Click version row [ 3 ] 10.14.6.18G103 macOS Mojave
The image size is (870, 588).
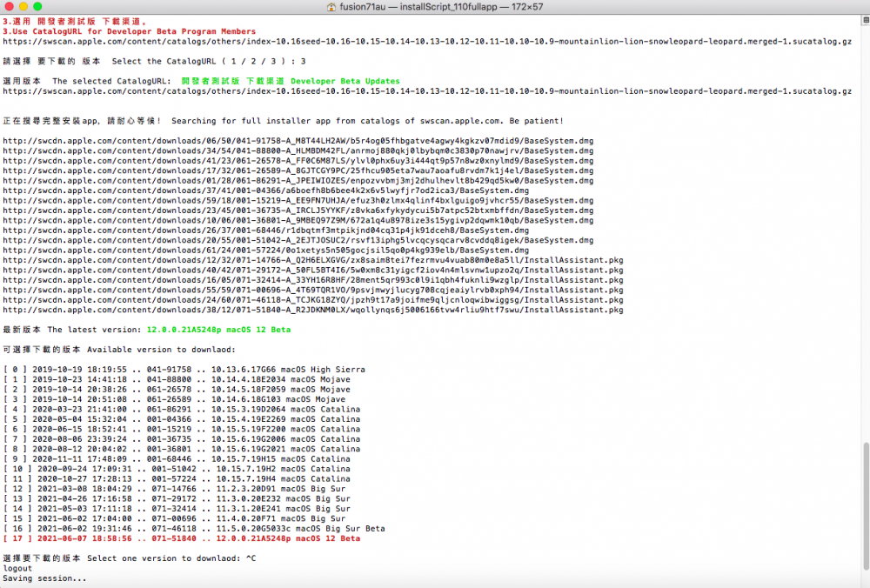(174, 400)
